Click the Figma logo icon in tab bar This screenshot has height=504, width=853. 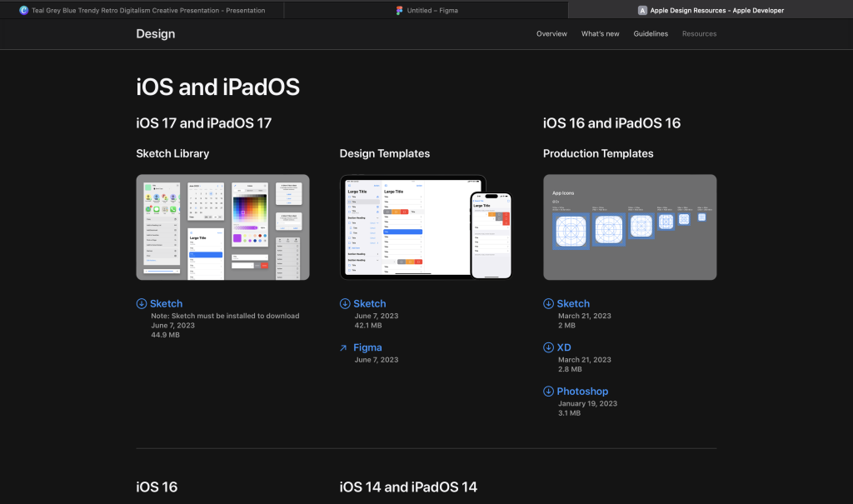399,10
